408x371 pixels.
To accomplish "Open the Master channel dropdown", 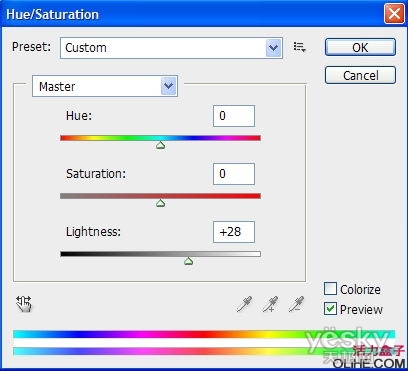I will click(x=105, y=86).
